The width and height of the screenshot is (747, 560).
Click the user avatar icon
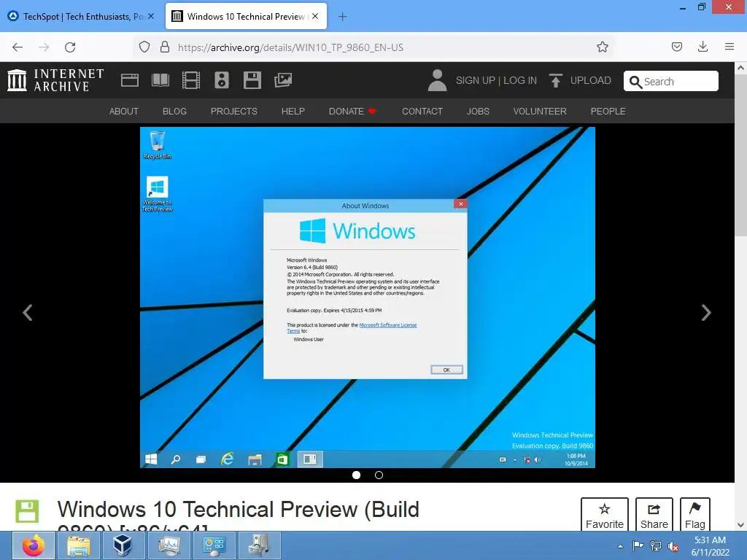[x=437, y=80]
